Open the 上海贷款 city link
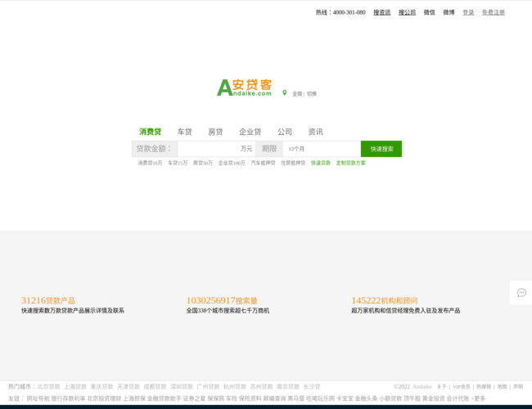The width and height of the screenshot is (532, 409). tap(75, 387)
